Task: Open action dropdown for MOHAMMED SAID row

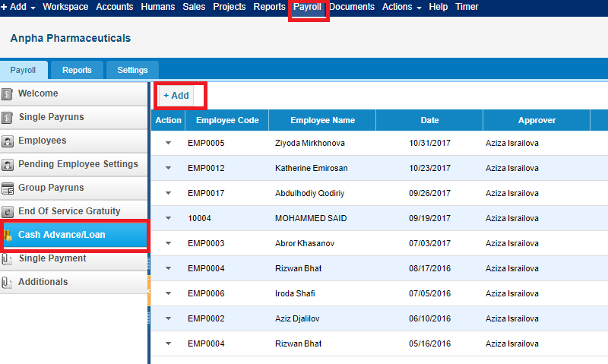Action: click(x=168, y=218)
